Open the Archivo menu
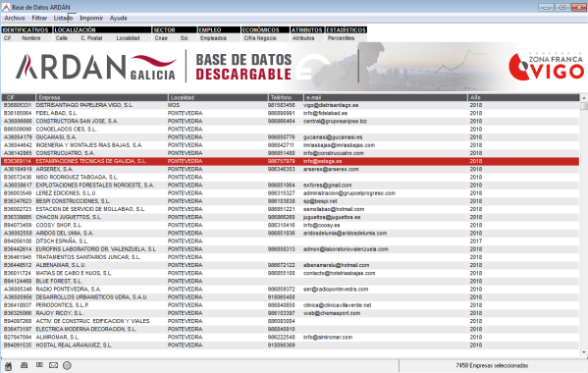The height and width of the screenshot is (373, 588). (15, 18)
